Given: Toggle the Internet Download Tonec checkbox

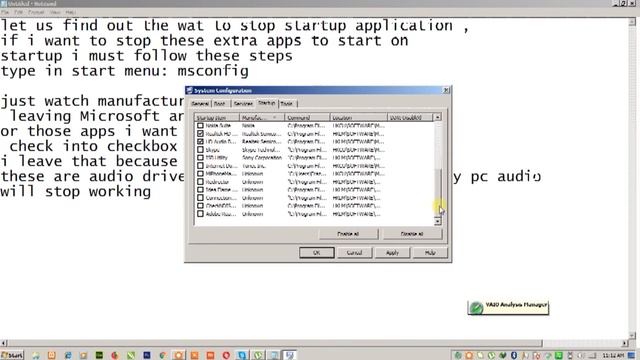Looking at the screenshot, I should [x=200, y=166].
